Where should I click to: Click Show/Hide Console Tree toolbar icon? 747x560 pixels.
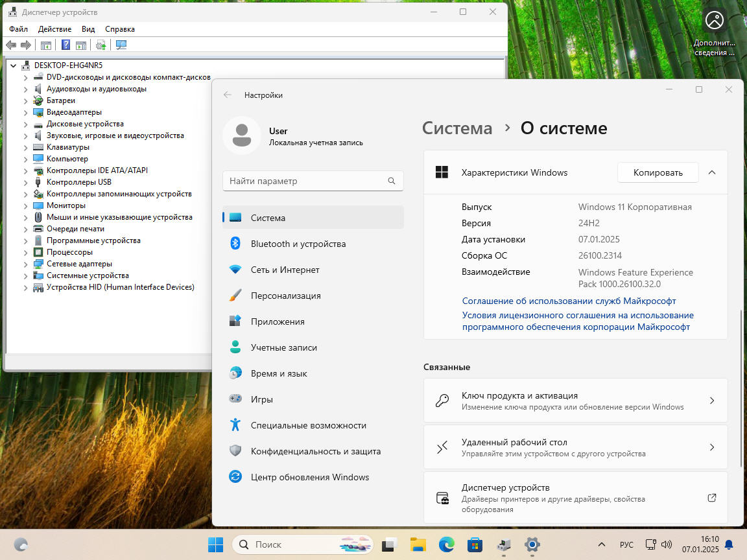46,45
